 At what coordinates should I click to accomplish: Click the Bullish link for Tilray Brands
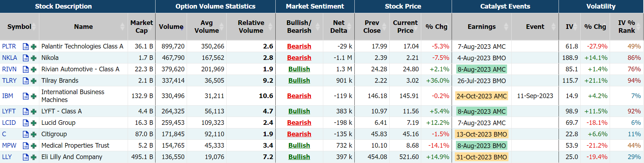click(299, 81)
